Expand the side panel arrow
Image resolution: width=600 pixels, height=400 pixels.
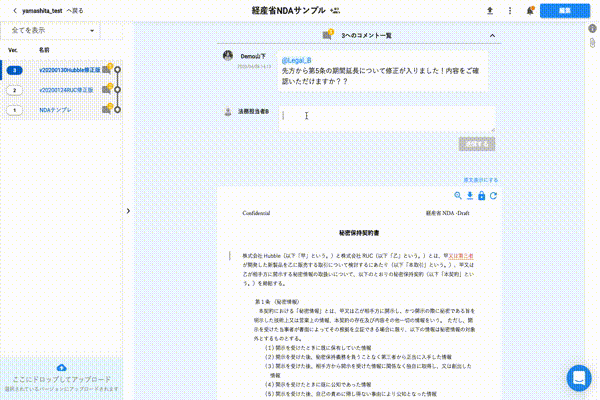[128, 211]
